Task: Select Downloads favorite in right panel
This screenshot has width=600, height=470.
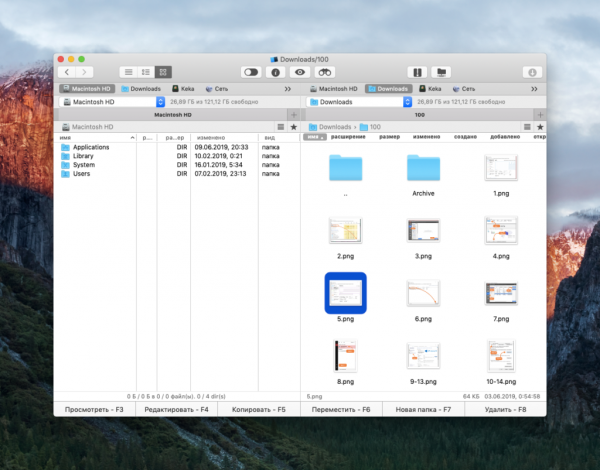Action: (388, 89)
